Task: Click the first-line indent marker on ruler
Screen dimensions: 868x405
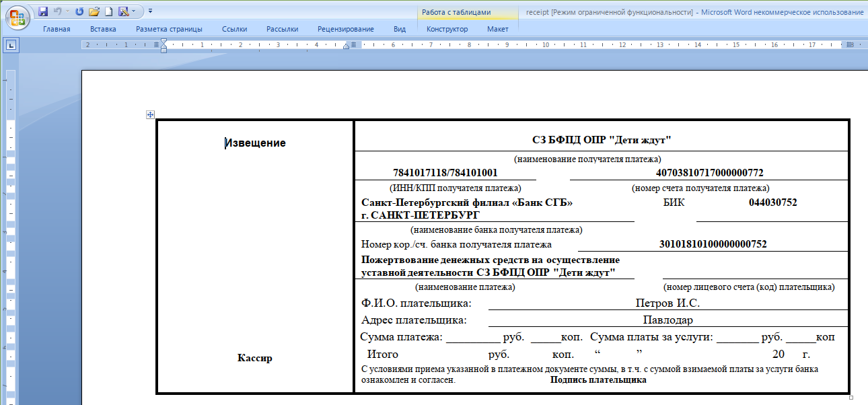Action: click(164, 42)
